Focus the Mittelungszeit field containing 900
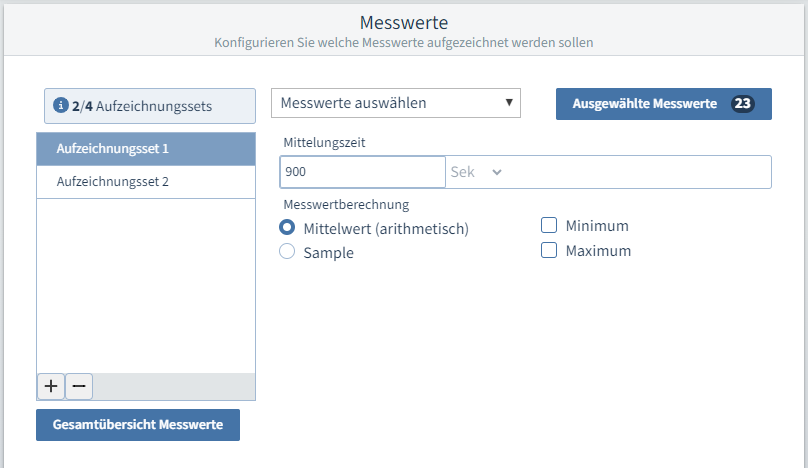This screenshot has height=468, width=808. [362, 172]
